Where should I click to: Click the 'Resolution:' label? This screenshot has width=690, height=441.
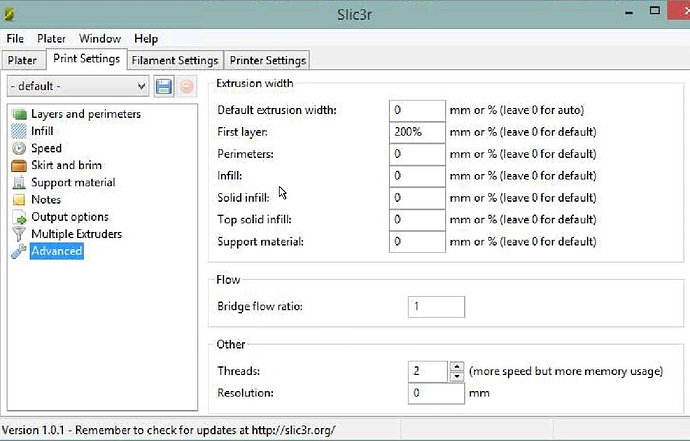coord(245,393)
